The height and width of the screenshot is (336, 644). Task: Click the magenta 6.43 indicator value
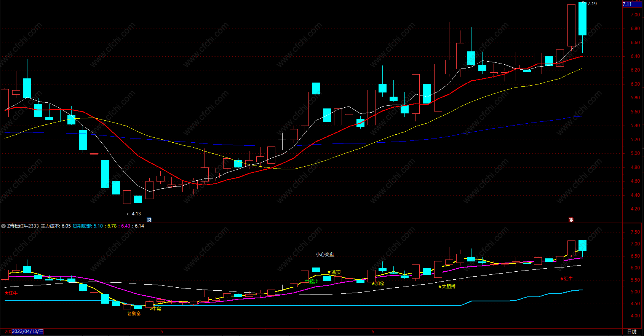(x=126, y=226)
